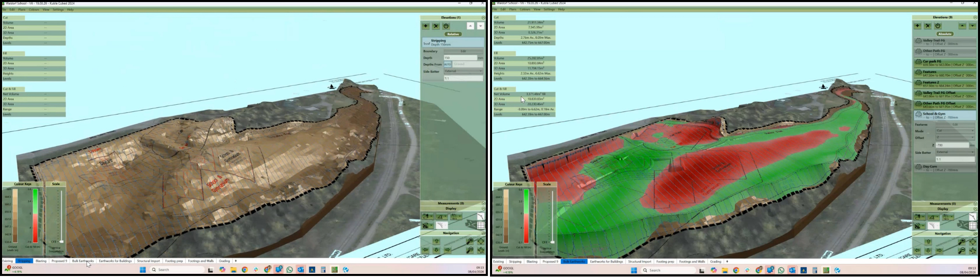Select the Car park FG elevation
Screen dimensions: 980x277
(944, 63)
